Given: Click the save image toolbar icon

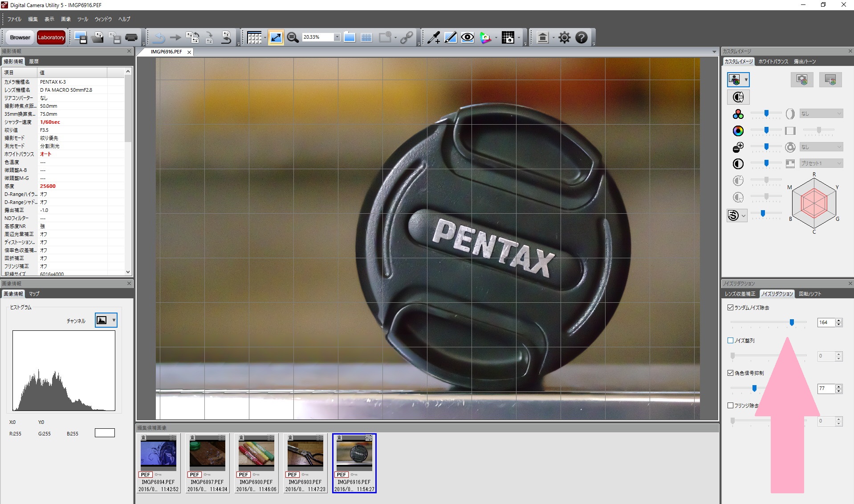Looking at the screenshot, I should point(81,37).
